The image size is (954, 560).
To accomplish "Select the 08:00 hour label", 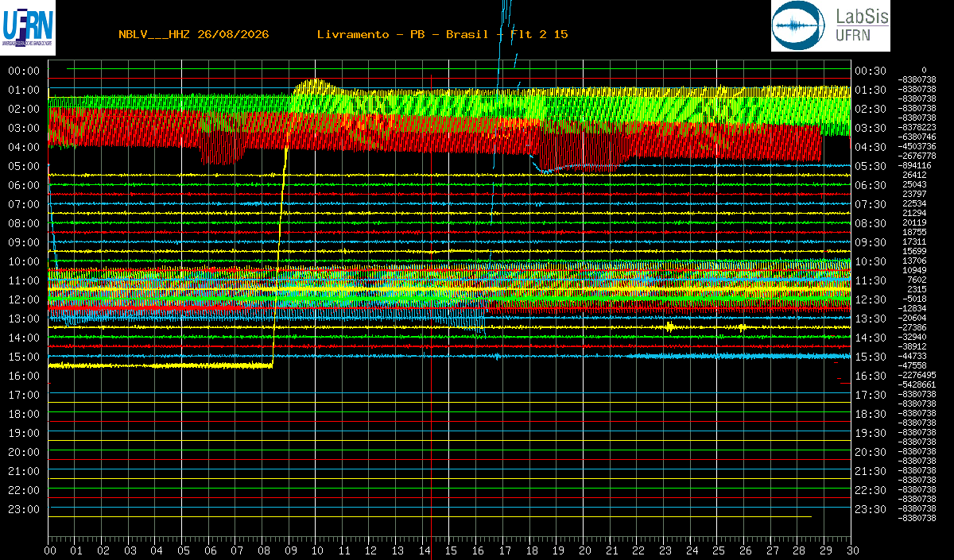I will (x=24, y=223).
